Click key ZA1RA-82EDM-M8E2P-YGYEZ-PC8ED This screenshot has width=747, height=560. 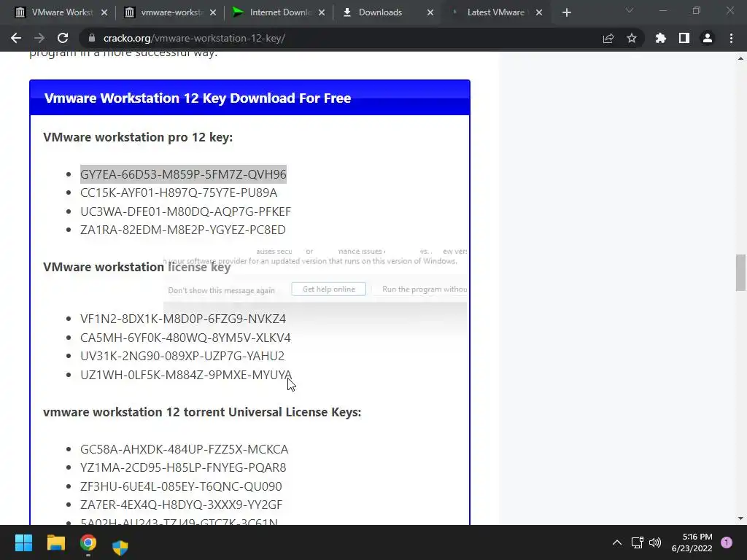(x=183, y=230)
